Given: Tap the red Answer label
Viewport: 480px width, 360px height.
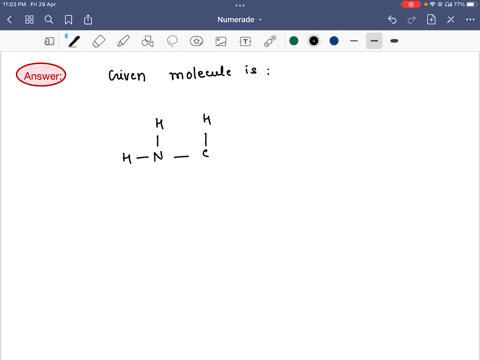Looking at the screenshot, I should (x=41, y=75).
